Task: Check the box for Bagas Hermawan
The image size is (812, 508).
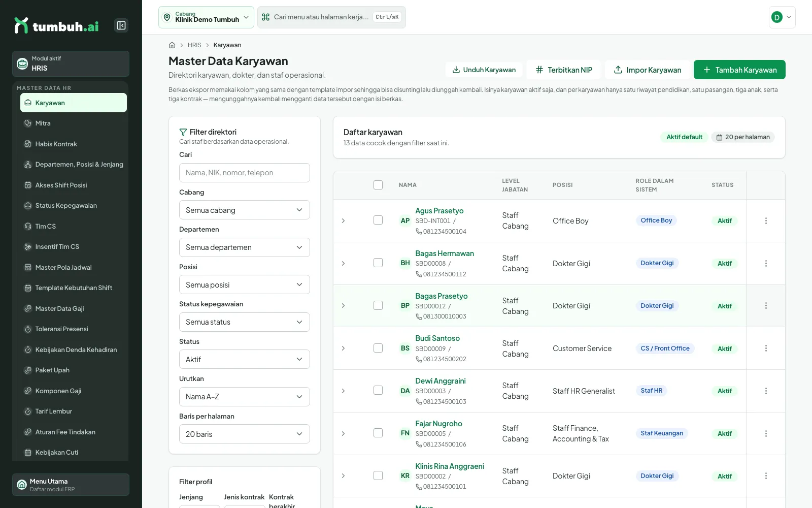Action: point(378,263)
